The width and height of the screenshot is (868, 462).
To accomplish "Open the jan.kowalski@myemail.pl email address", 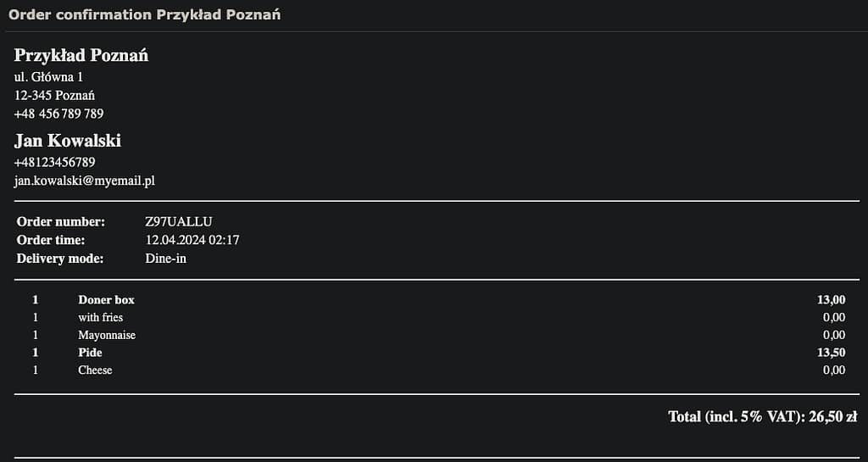I will [85, 181].
